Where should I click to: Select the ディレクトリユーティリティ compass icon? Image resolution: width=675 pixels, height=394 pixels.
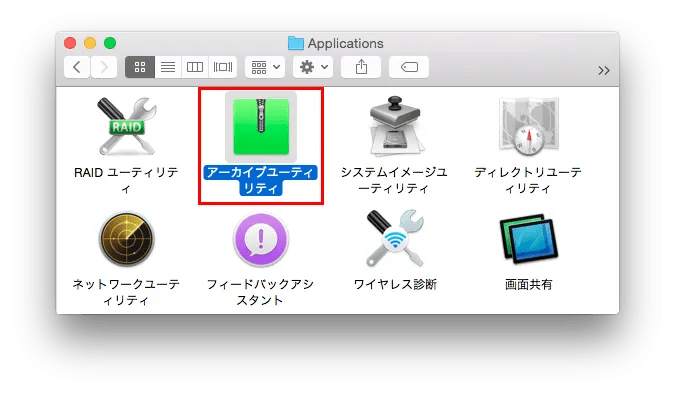coord(529,126)
